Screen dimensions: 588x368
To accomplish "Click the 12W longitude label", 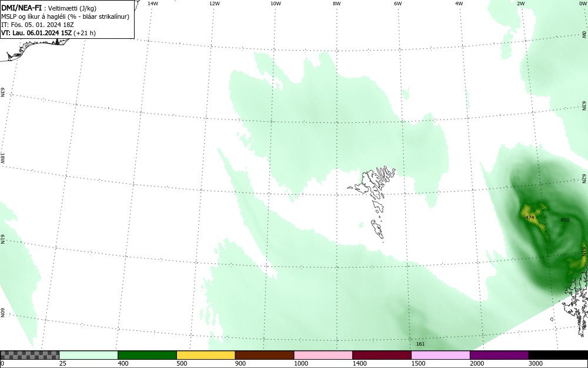I will tap(214, 4).
